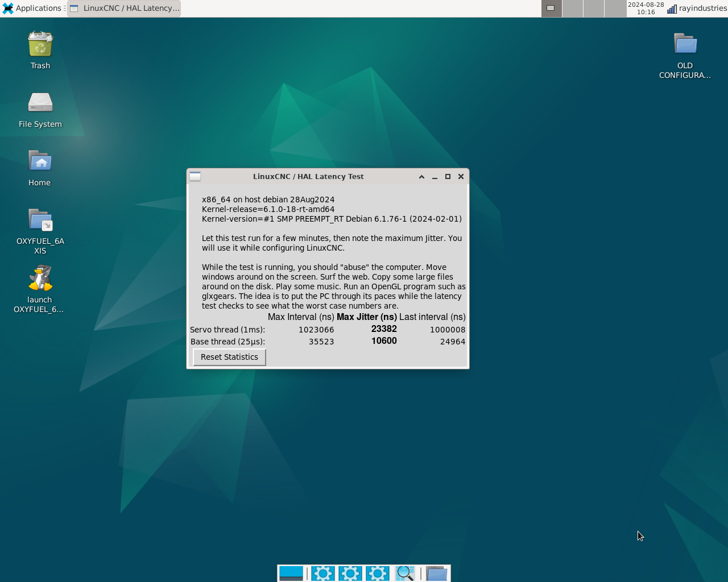Click the LinuxCNC / HAL Latency Test title bar
Image resolution: width=728 pixels, height=582 pixels.
tap(308, 177)
